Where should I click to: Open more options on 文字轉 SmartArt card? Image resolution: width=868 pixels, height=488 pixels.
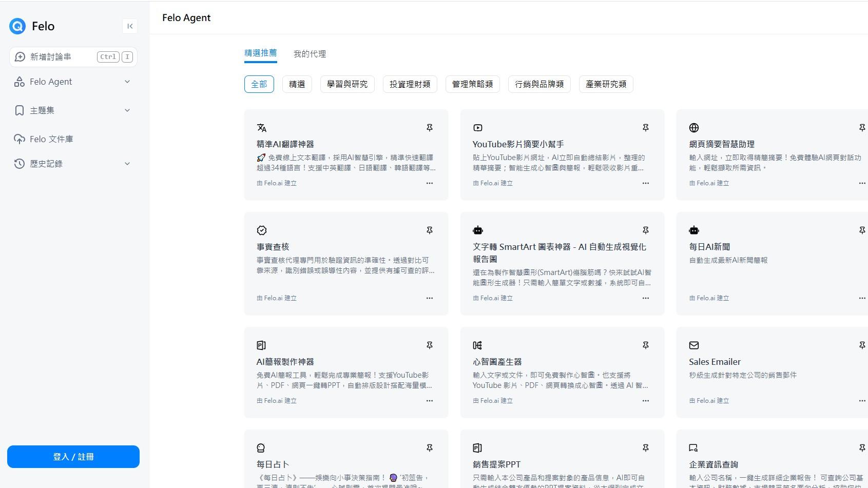tap(646, 298)
